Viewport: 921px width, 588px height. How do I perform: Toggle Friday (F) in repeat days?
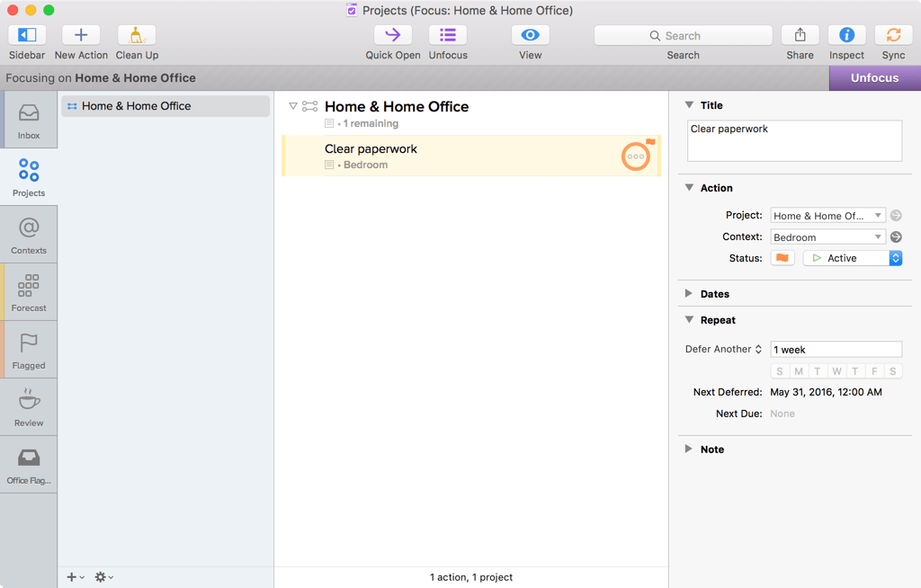coord(874,371)
